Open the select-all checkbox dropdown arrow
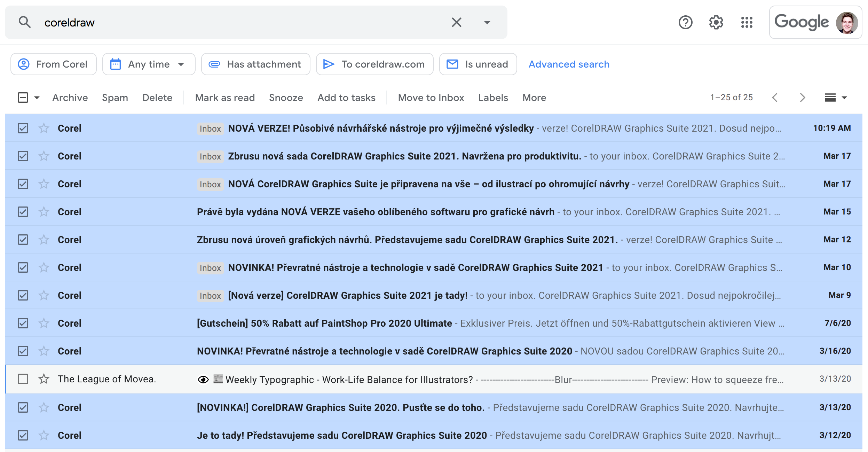Image resolution: width=868 pixels, height=452 pixels. [x=37, y=98]
